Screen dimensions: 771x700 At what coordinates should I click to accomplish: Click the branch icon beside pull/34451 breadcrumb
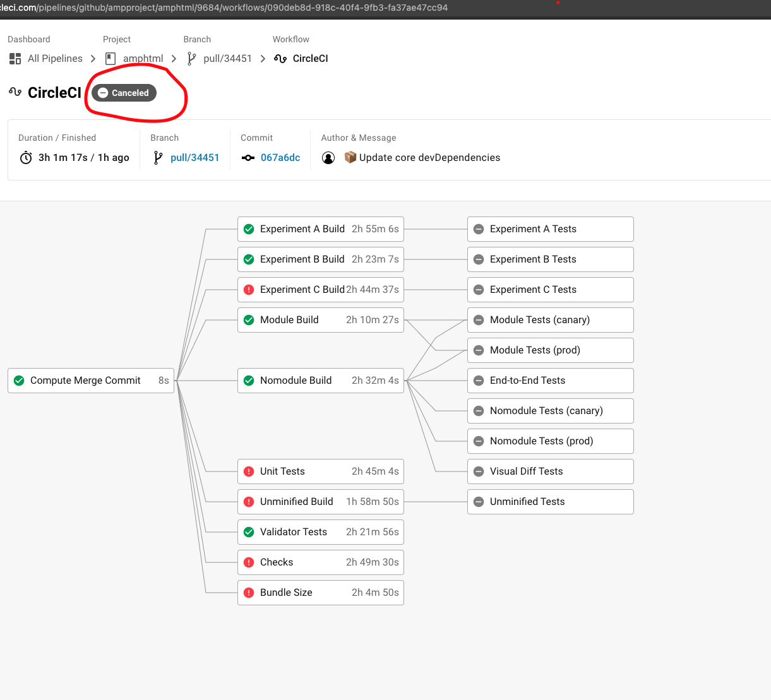pos(191,59)
